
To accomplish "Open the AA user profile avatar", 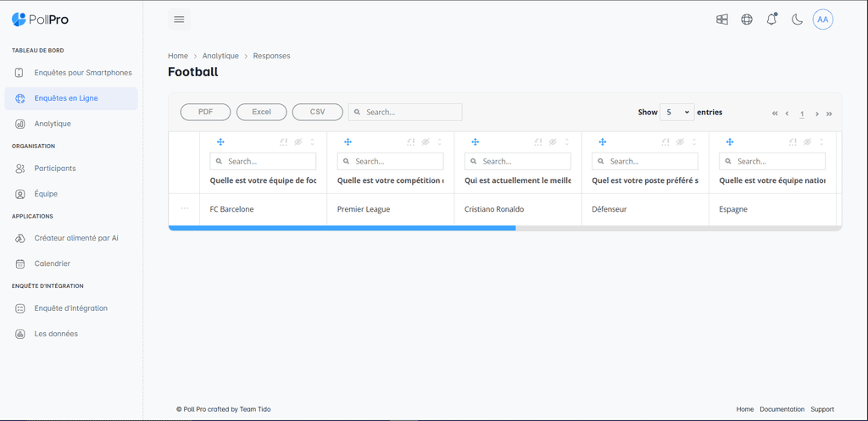I will tap(822, 19).
